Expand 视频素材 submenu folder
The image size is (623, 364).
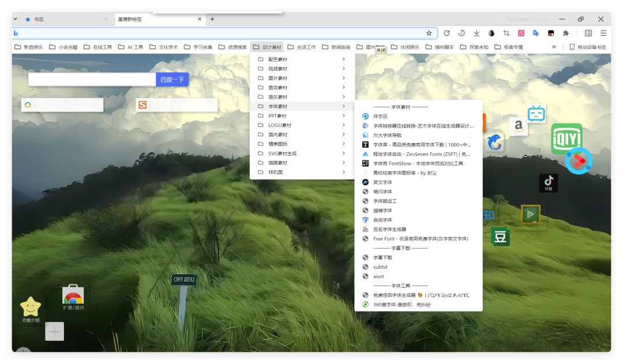301,69
